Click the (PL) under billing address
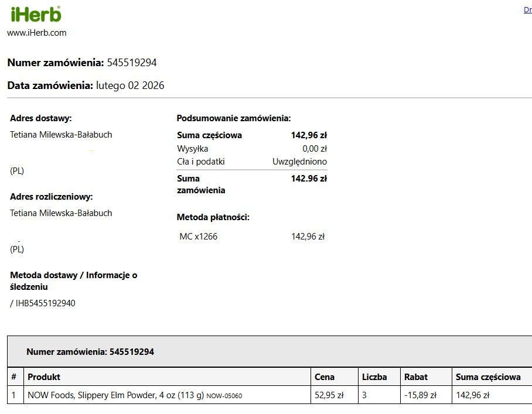This screenshot has height=414, width=532. pyautogui.click(x=17, y=249)
